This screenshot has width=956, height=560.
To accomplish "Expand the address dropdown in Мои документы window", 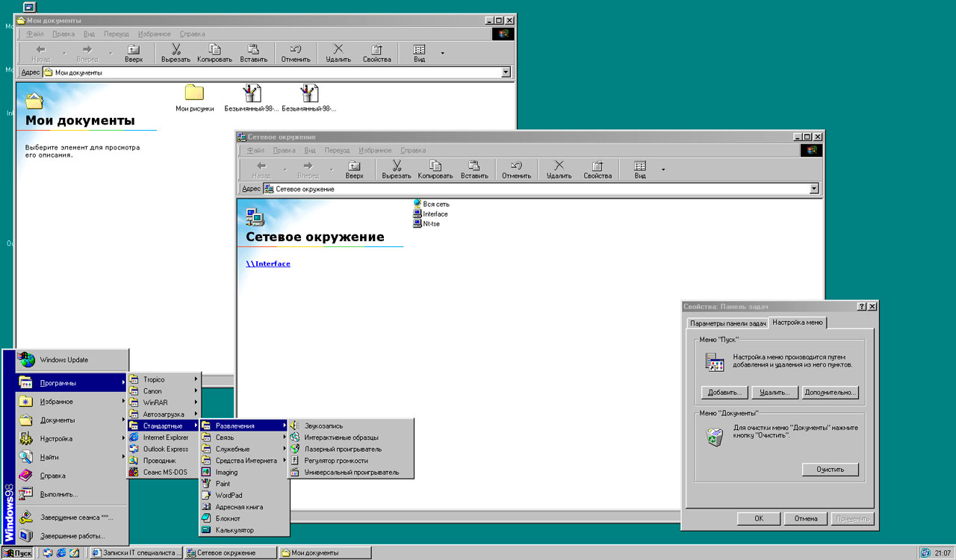I will [x=506, y=72].
